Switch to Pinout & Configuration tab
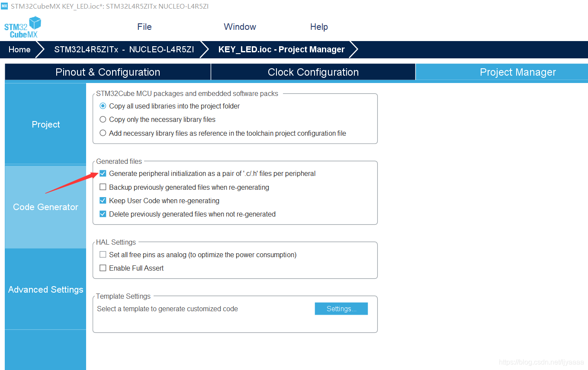The image size is (588, 370). click(x=108, y=72)
